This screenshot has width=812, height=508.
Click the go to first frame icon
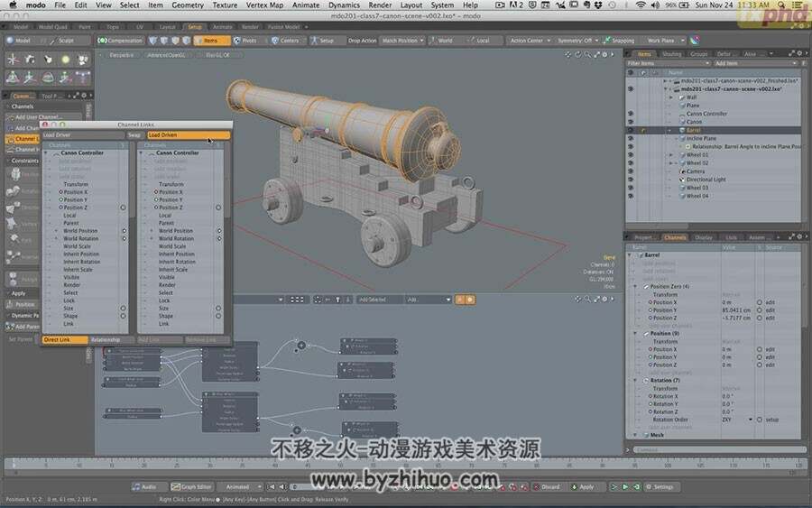click(272, 487)
